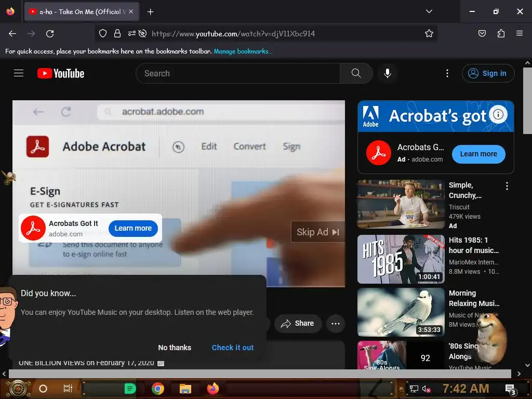Click Learn more in sidebar Adobe ad
This screenshot has height=399, width=532.
point(478,154)
